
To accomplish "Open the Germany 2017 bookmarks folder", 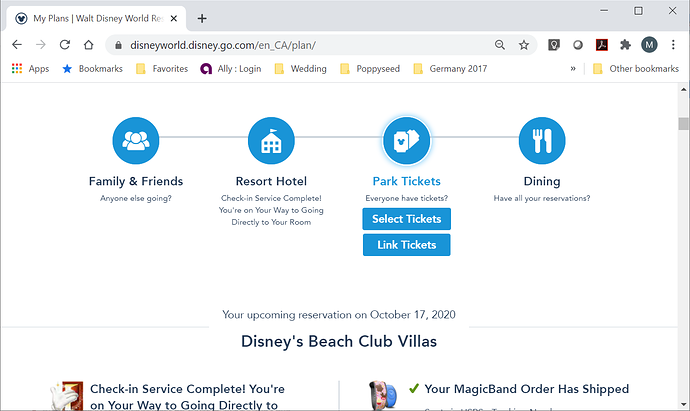I will [450, 69].
